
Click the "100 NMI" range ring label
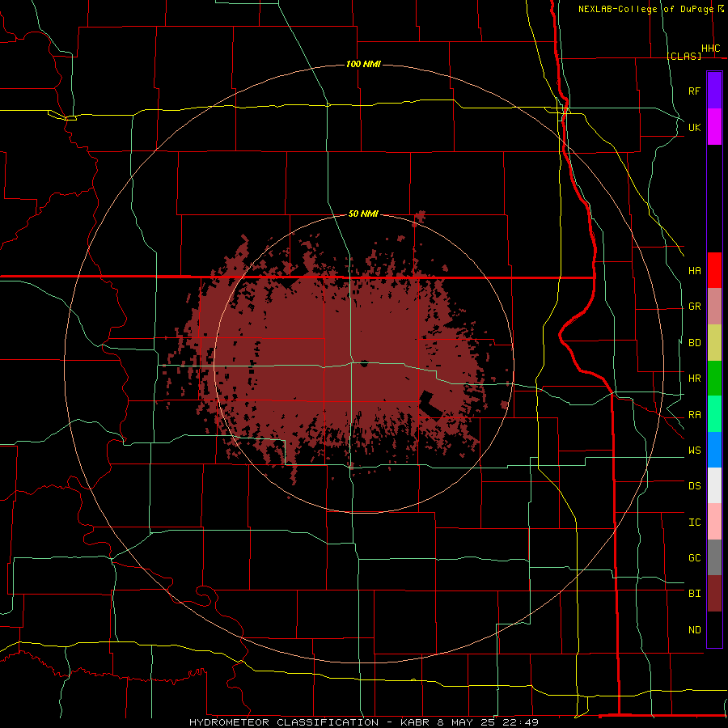[x=363, y=64]
